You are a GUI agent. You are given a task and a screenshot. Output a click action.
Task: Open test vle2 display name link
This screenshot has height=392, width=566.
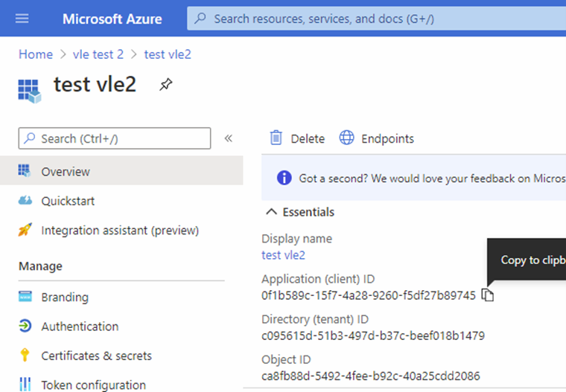pyautogui.click(x=283, y=255)
